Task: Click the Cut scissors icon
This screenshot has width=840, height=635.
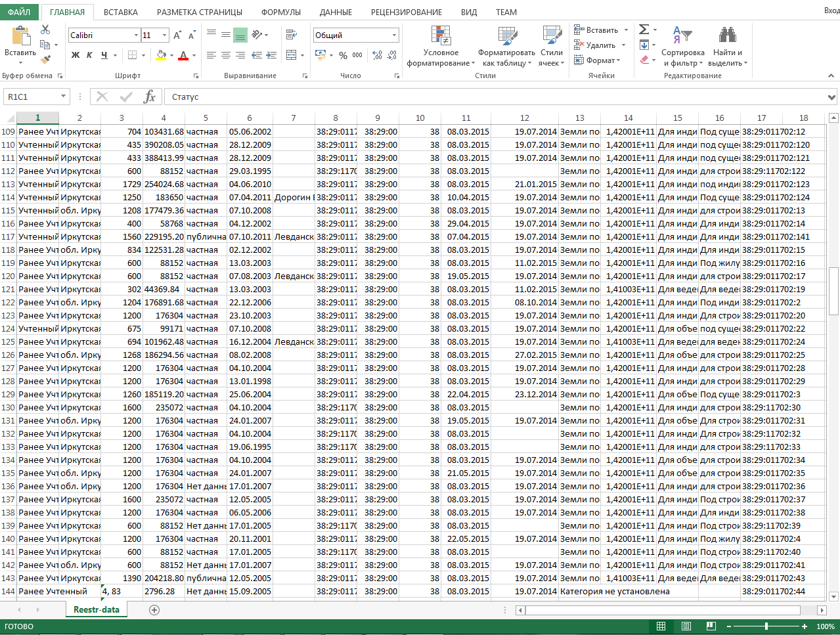Action: (x=45, y=30)
